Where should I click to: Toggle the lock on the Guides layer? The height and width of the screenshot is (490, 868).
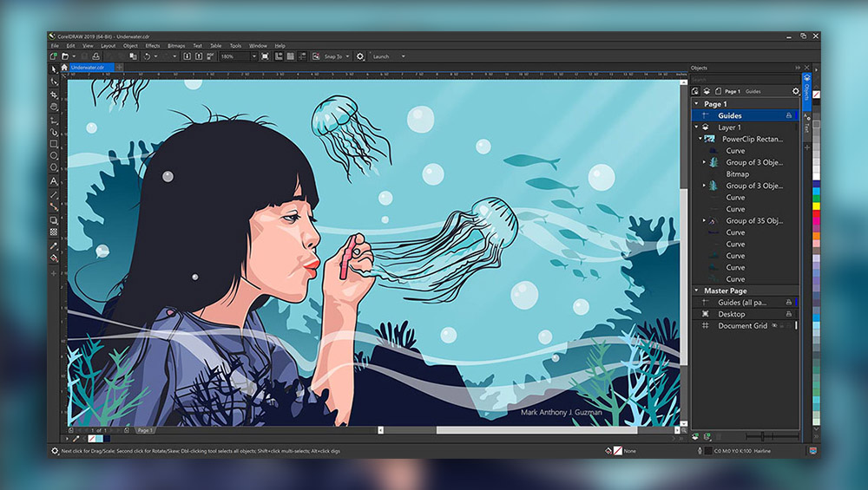tap(788, 115)
